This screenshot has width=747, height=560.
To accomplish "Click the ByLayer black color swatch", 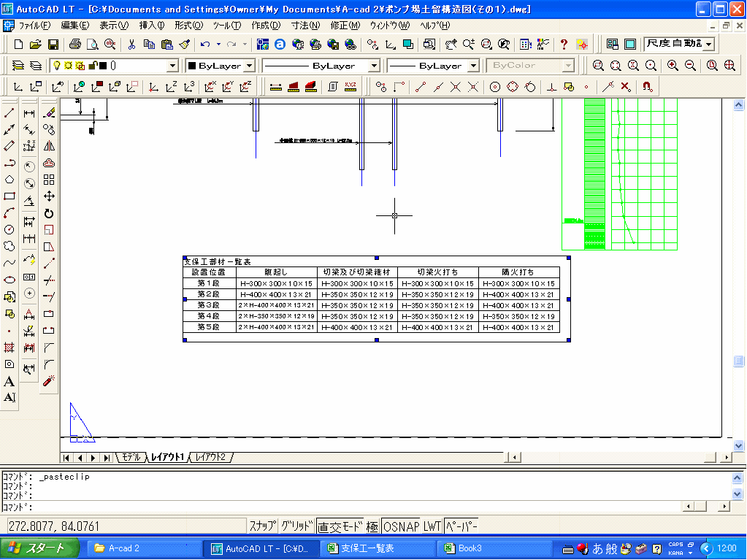I will [192, 66].
